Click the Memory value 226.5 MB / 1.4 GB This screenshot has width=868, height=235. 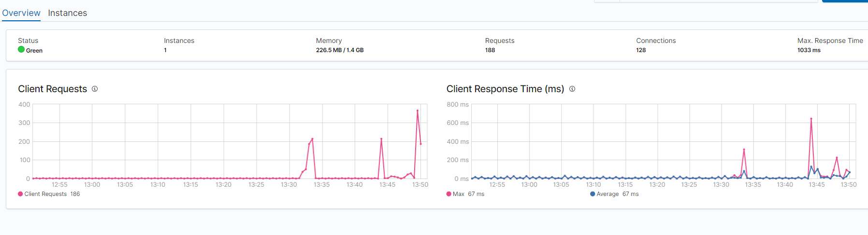(x=340, y=50)
